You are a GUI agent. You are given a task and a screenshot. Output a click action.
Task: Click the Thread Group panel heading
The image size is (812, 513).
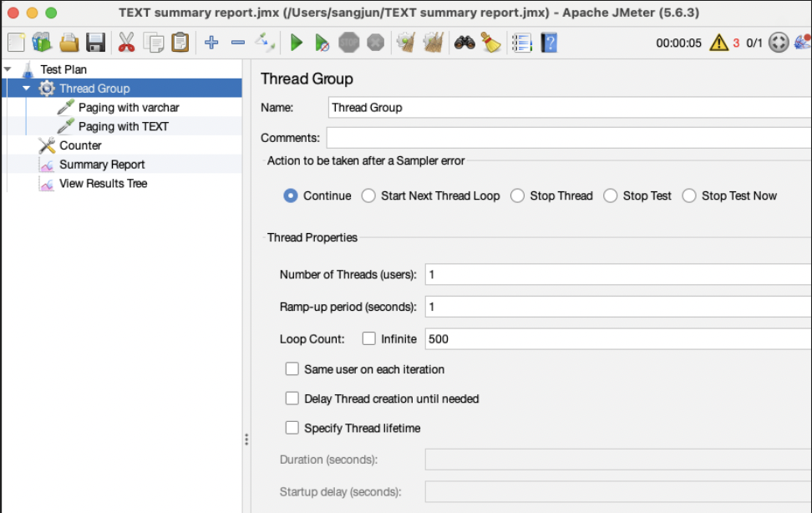click(x=307, y=79)
